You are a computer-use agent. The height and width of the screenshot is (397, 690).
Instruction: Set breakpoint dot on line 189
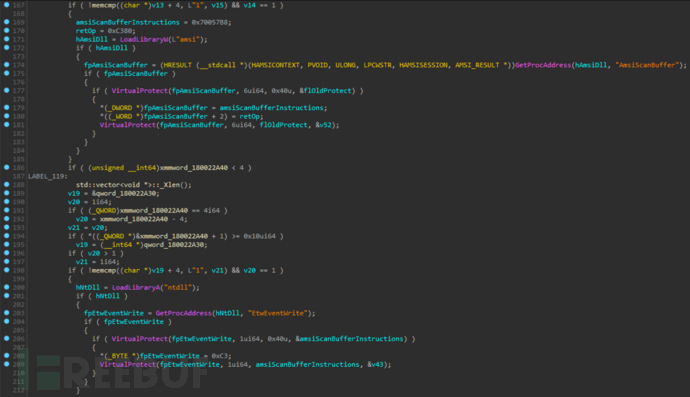pyautogui.click(x=7, y=193)
